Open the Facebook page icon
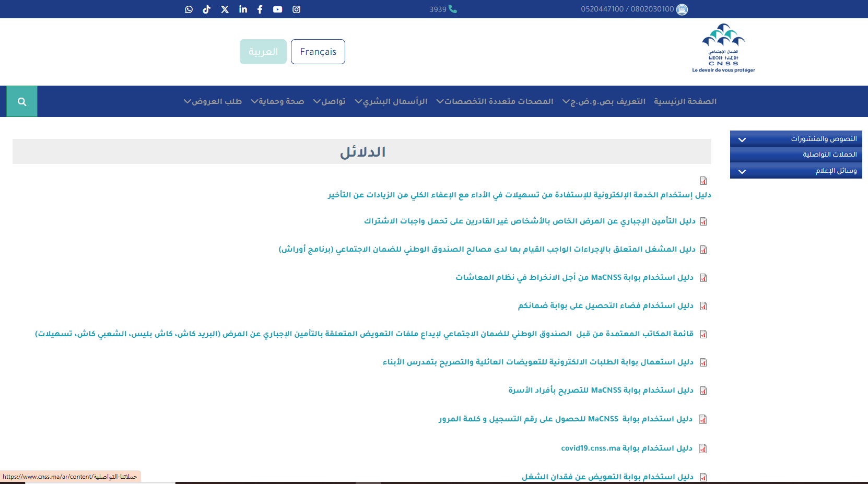Screen dimensions: 868x484 (x=260, y=9)
